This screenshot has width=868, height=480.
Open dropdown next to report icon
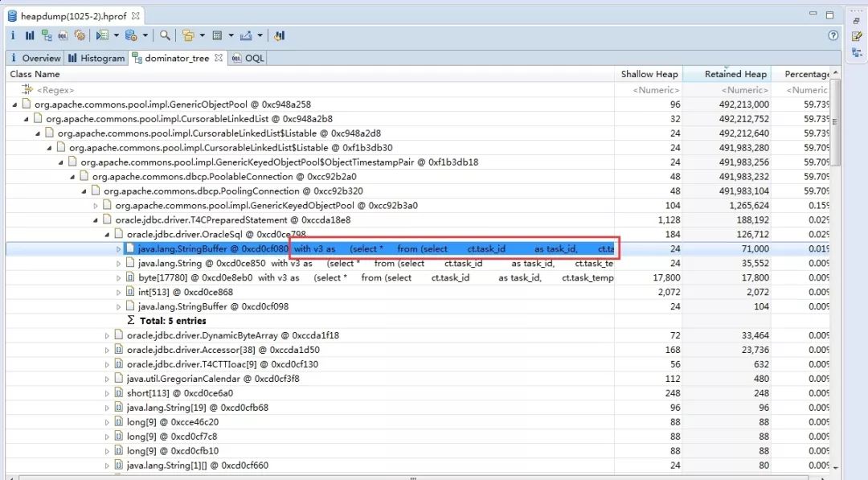tap(117, 35)
